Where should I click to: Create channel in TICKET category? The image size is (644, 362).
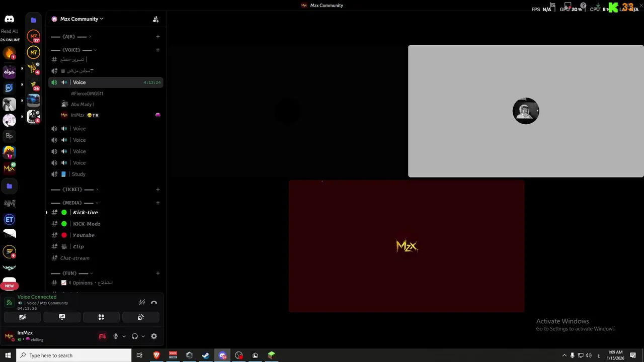(x=157, y=190)
